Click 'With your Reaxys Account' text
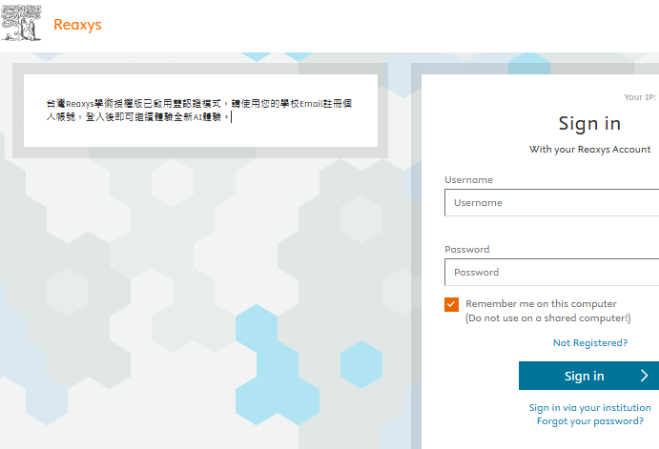Viewport: 659px width, 449px height. tap(590, 150)
